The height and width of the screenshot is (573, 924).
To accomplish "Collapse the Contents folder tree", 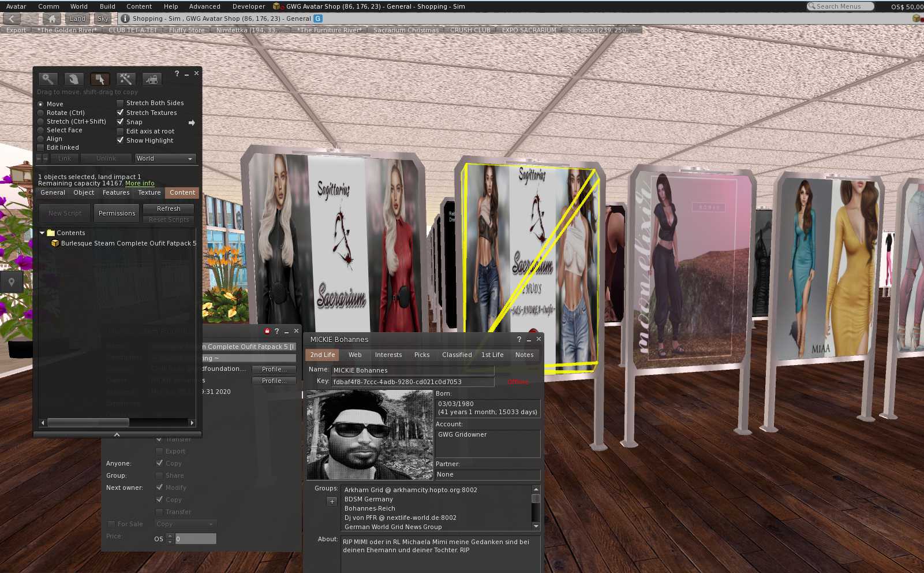I will point(42,233).
